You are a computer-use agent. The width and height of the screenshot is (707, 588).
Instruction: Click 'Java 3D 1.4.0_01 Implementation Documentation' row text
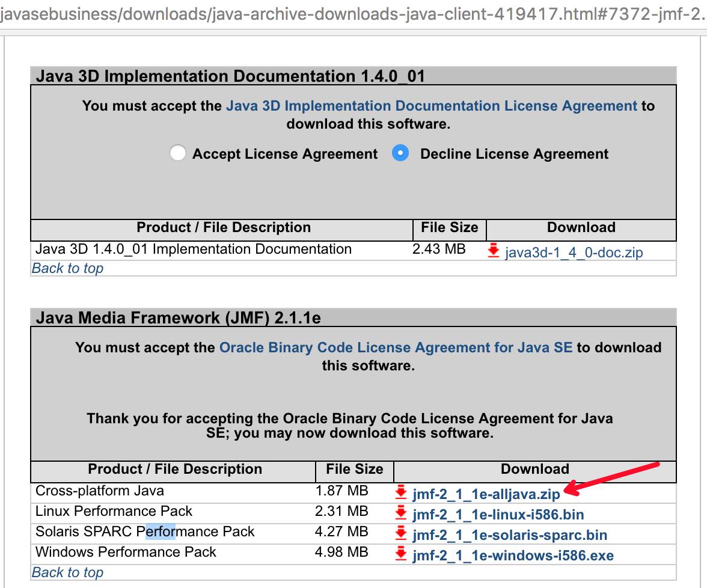194,249
